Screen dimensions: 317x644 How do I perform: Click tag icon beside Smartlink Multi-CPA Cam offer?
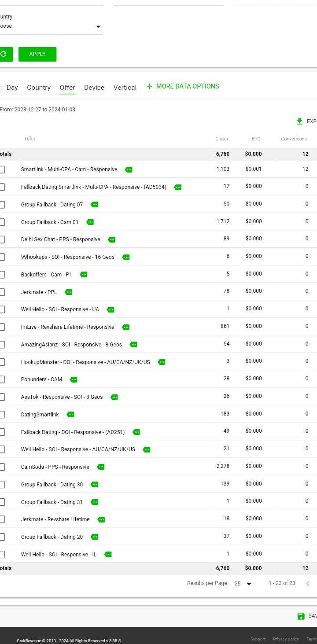click(129, 169)
